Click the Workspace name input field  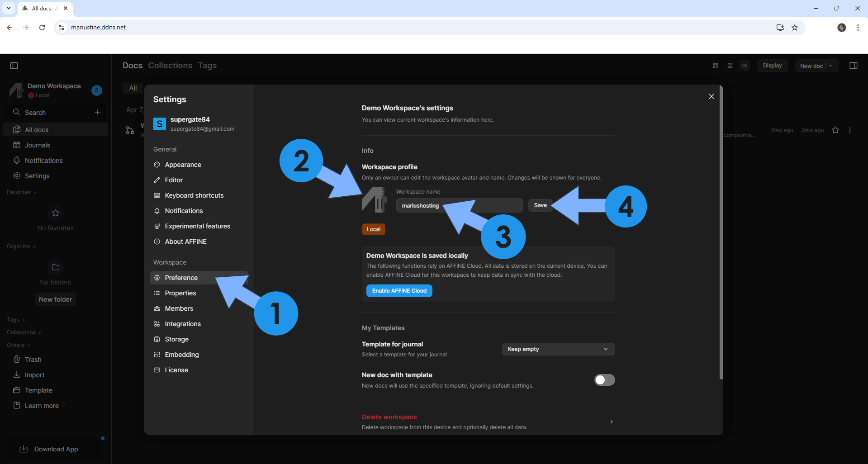(459, 205)
